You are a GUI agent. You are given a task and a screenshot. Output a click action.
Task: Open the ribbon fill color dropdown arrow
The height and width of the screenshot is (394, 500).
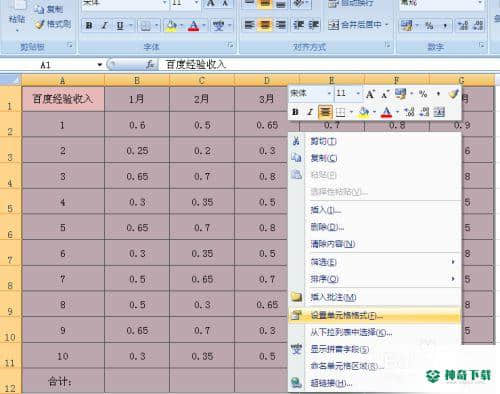182,25
